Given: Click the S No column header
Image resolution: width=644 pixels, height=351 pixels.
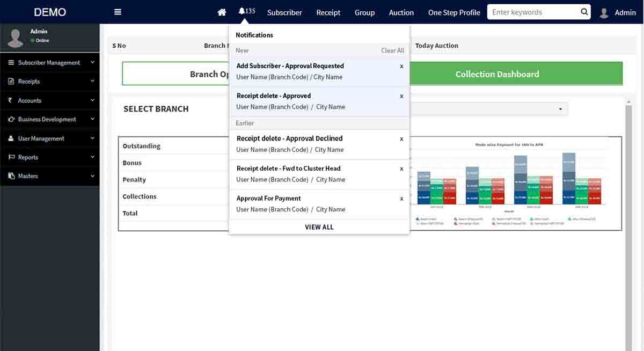Looking at the screenshot, I should (119, 46).
